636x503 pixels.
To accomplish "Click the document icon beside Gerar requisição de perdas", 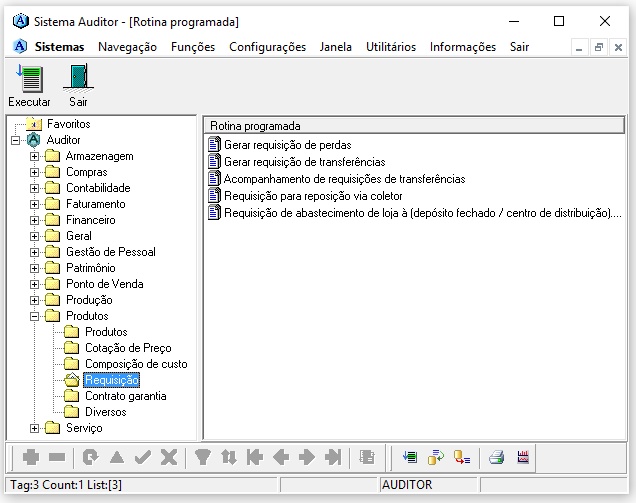I will (x=213, y=146).
